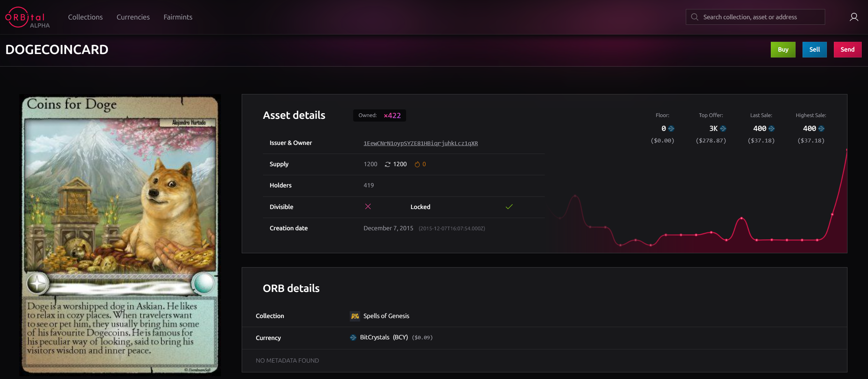Select the middle peak point on price chart
Viewport: 868px width, 379px height.
coord(742,218)
